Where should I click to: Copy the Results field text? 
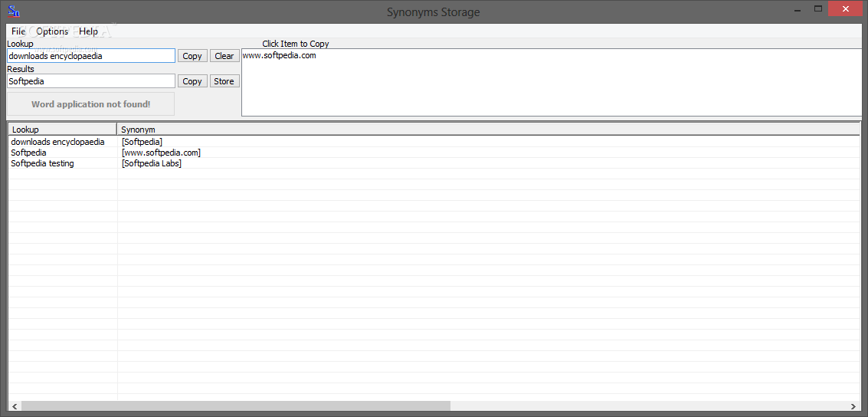point(192,81)
